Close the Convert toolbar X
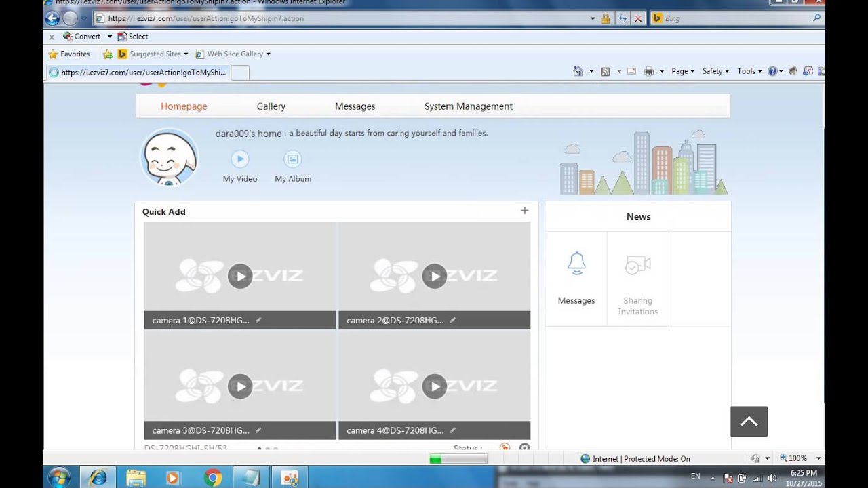This screenshot has height=488, width=868. 52,37
